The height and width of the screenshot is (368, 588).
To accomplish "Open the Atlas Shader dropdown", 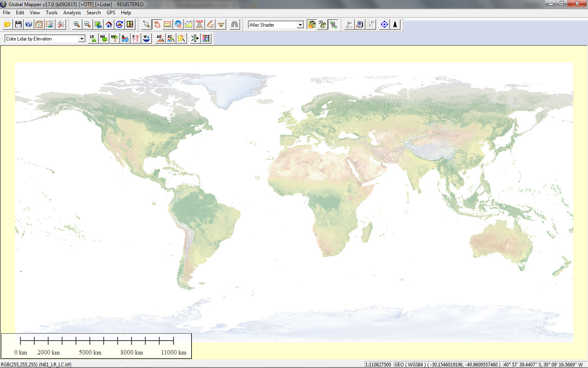I will [x=299, y=25].
